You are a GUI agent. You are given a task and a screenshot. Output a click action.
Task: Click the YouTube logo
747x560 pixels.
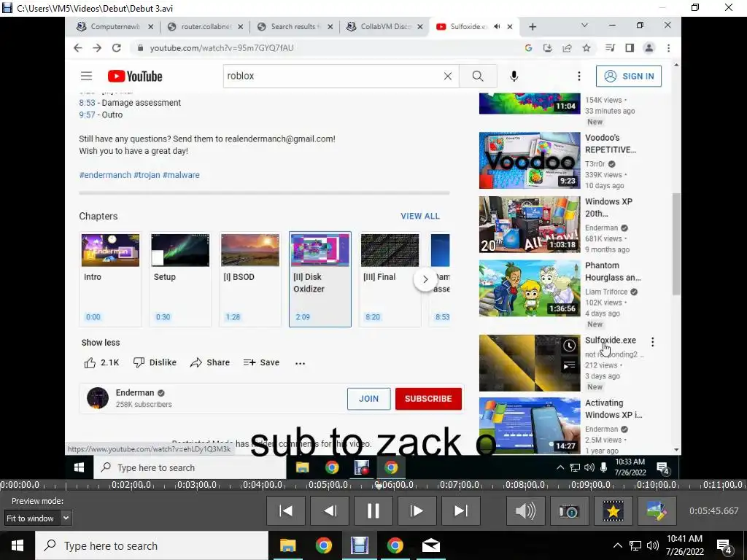tap(135, 76)
